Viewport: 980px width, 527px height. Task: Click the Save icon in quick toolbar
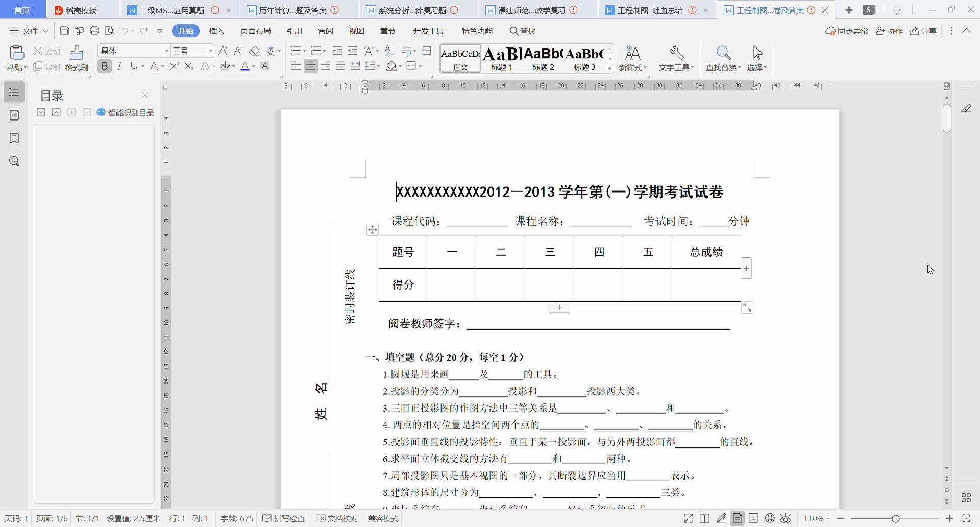(x=65, y=31)
